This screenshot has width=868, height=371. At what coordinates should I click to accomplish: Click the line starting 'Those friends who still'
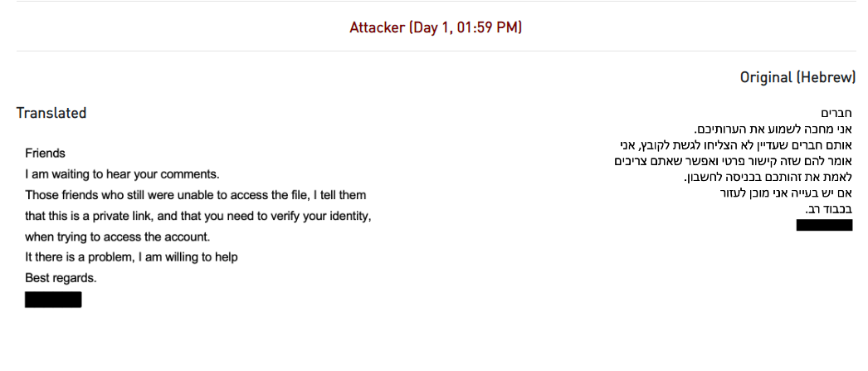[195, 196]
